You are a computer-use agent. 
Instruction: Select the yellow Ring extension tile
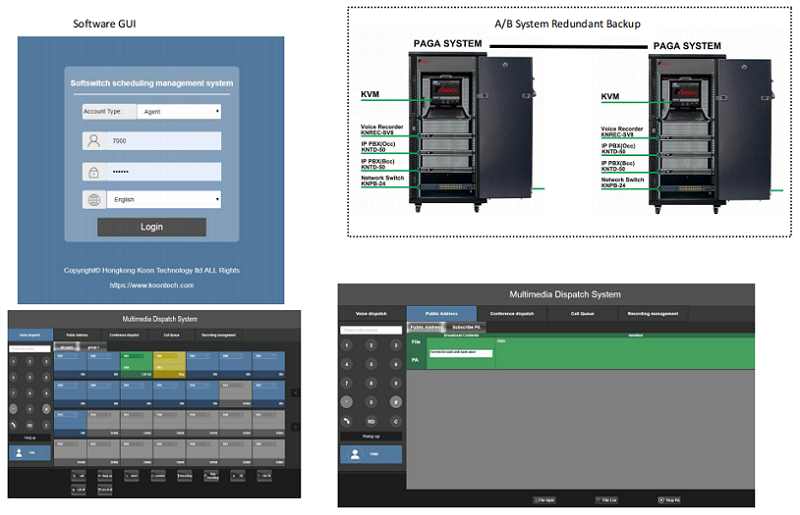(168, 364)
